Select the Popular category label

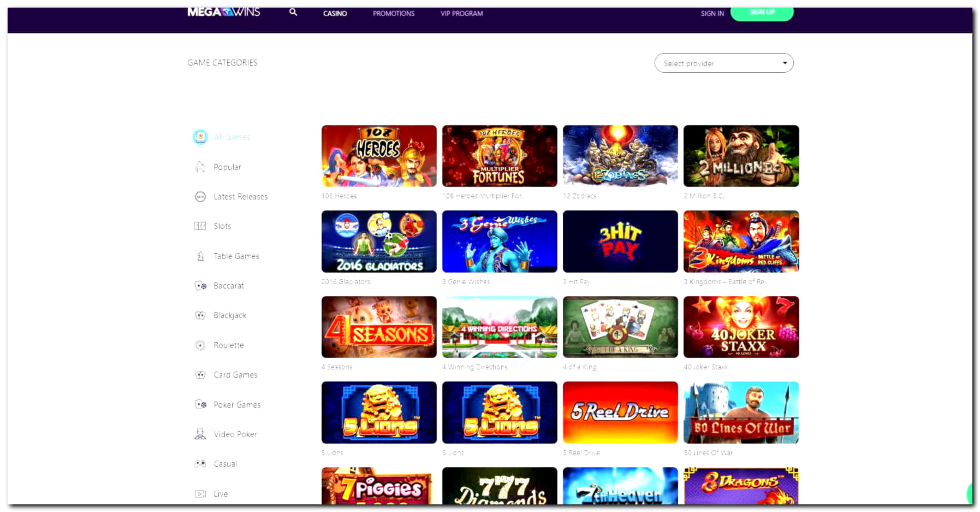[227, 167]
